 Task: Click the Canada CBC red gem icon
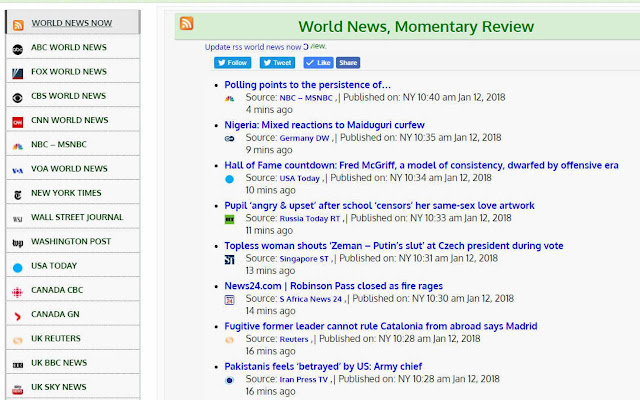coord(18,292)
